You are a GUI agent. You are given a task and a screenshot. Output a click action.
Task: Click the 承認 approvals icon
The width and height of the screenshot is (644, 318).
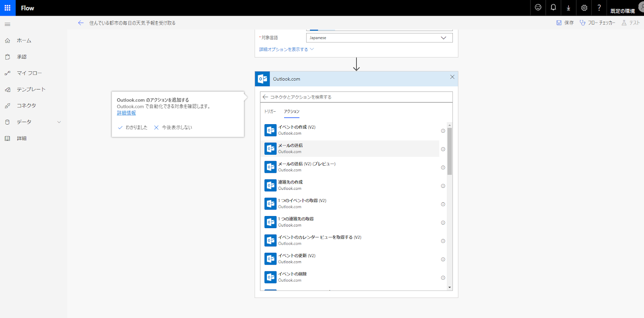[x=7, y=57]
